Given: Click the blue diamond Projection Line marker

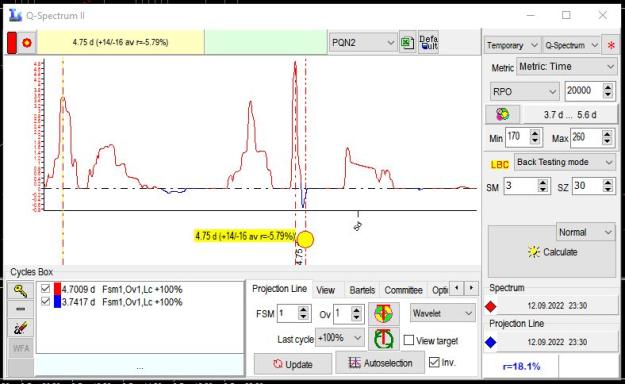Looking at the screenshot, I should 491,342.
